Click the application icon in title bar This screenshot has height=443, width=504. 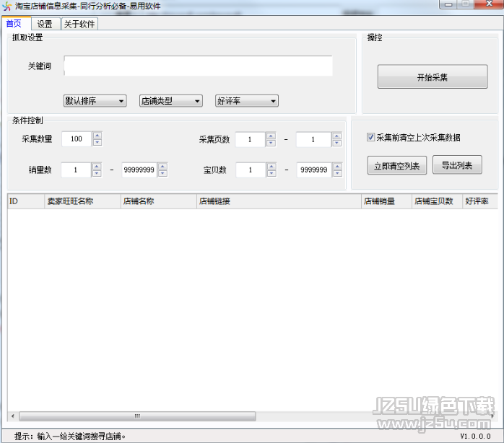tap(7, 6)
